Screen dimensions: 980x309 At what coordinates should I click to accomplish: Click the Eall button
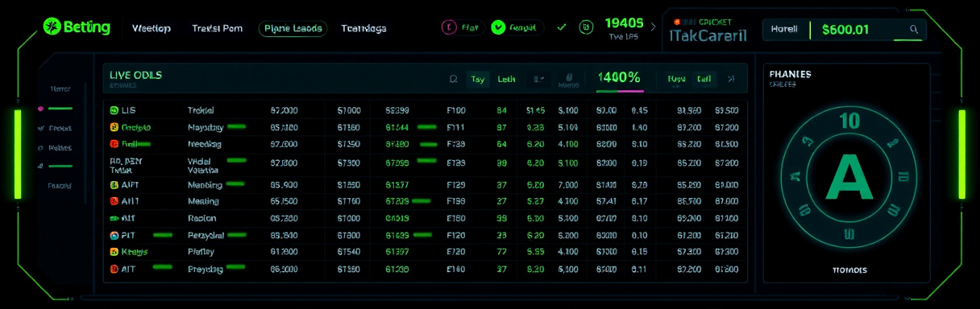click(704, 79)
